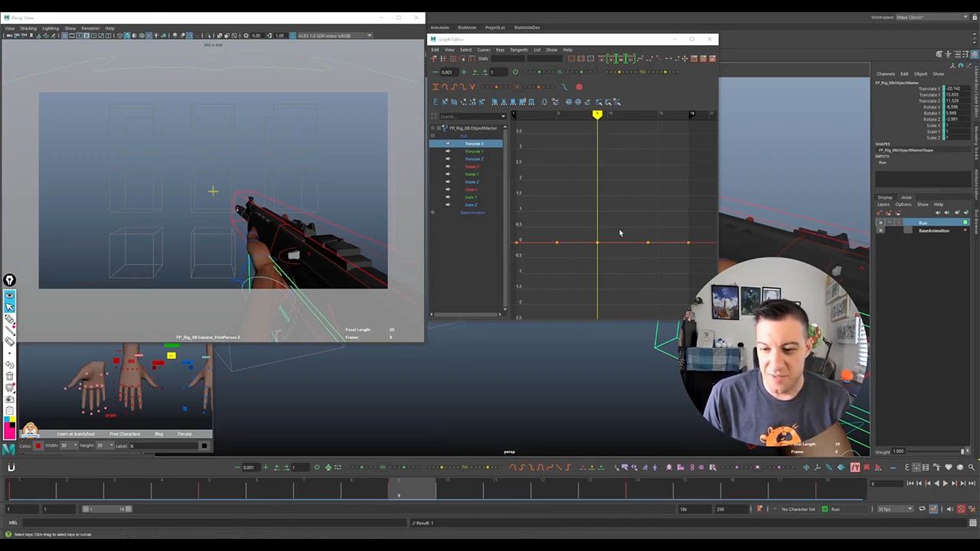Toggle the mute icon for the Translate Y curve
This screenshot has height=551, width=980.
click(x=448, y=152)
